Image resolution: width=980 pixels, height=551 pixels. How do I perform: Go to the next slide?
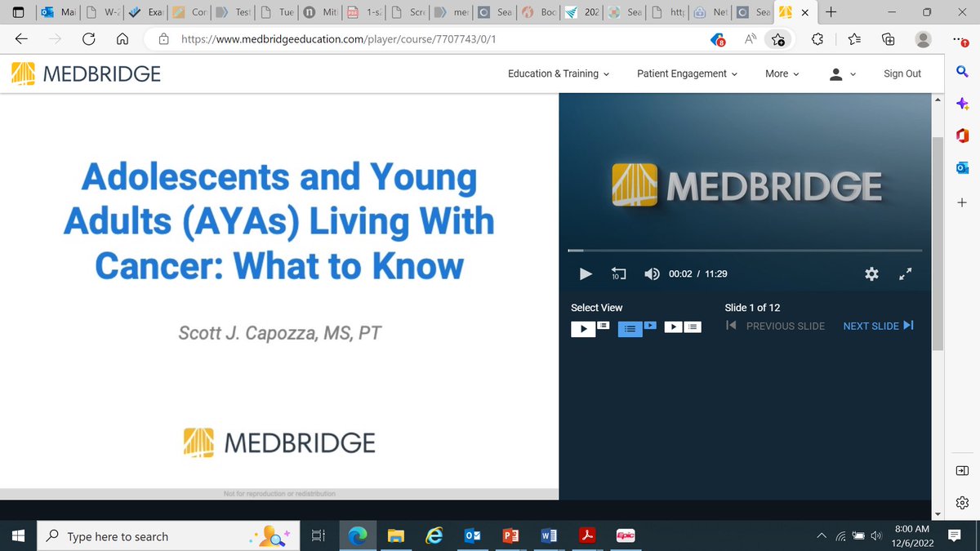[878, 326]
